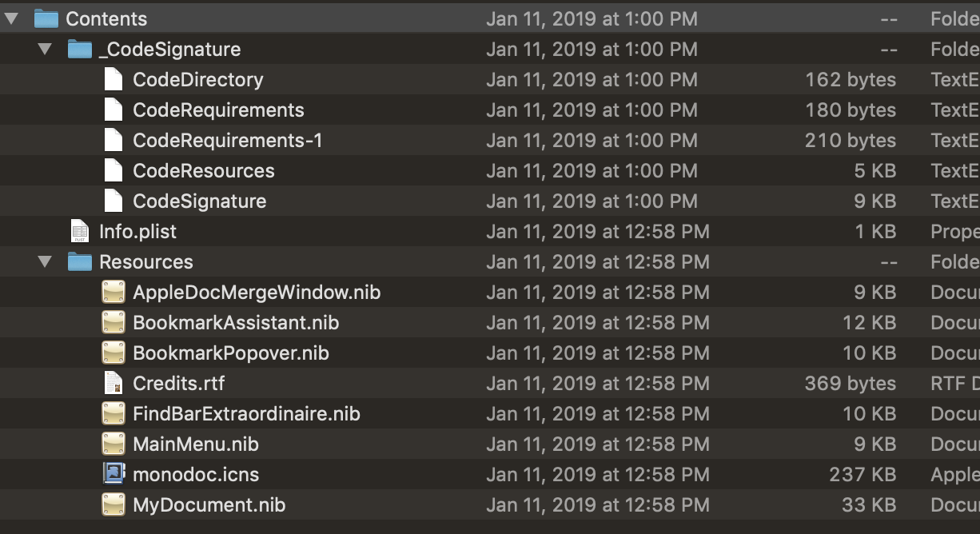This screenshot has width=980, height=534.
Task: Click the CodeResources text file icon
Action: (114, 170)
